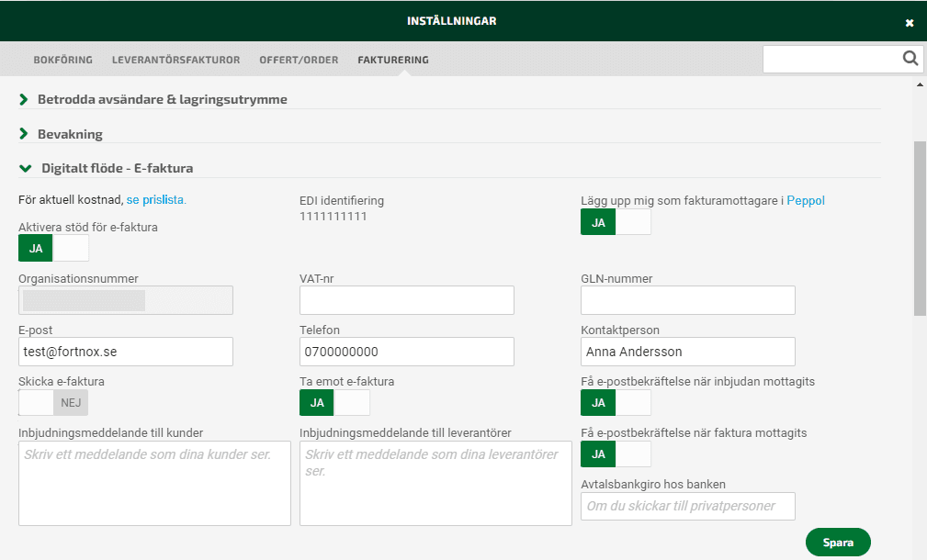Viewport: 927px width, 560px height.
Task: Click the scrollbar up arrow
Action: pos(920,84)
